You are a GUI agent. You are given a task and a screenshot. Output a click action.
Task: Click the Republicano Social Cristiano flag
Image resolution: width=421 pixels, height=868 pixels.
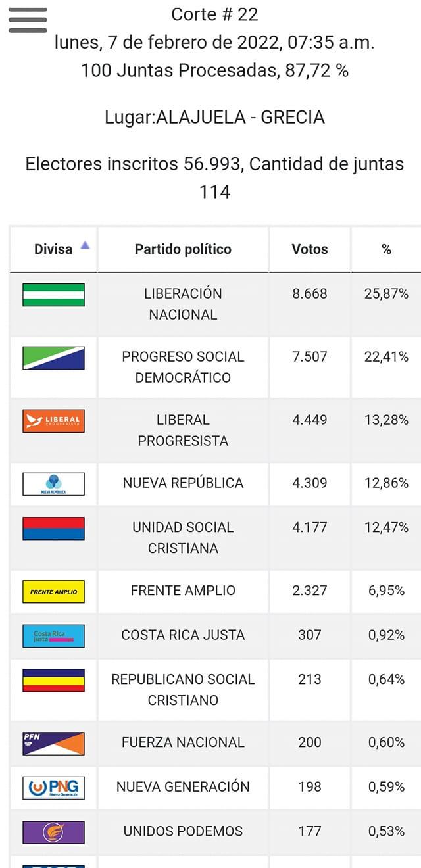(x=53, y=681)
